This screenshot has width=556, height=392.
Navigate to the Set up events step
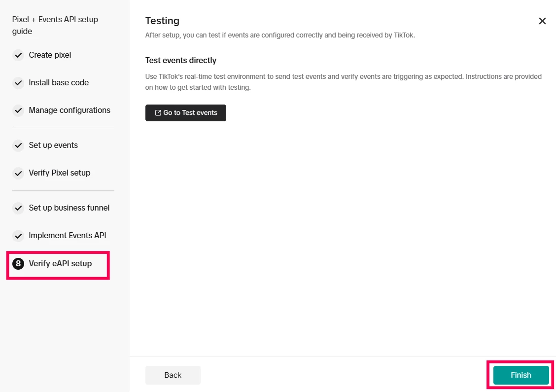coord(53,145)
